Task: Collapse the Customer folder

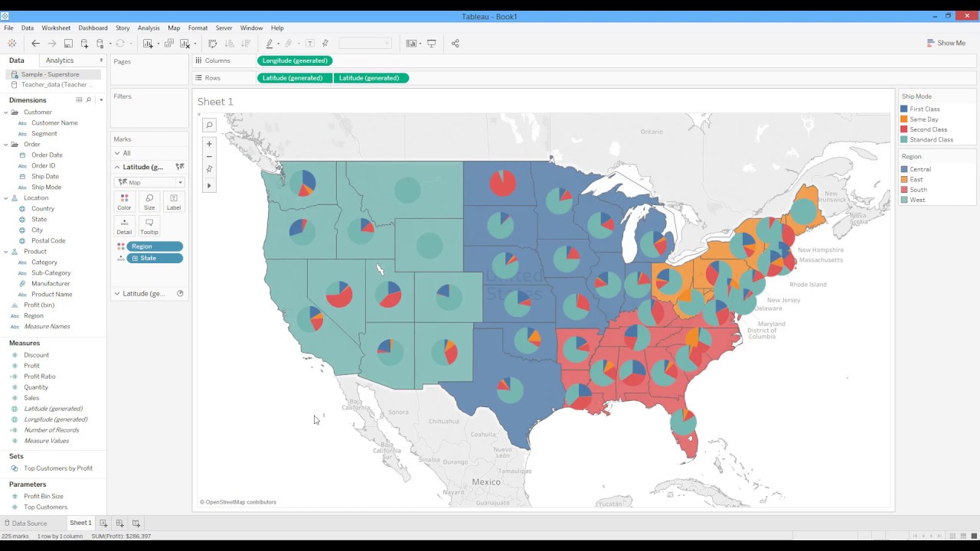Action: (x=5, y=112)
